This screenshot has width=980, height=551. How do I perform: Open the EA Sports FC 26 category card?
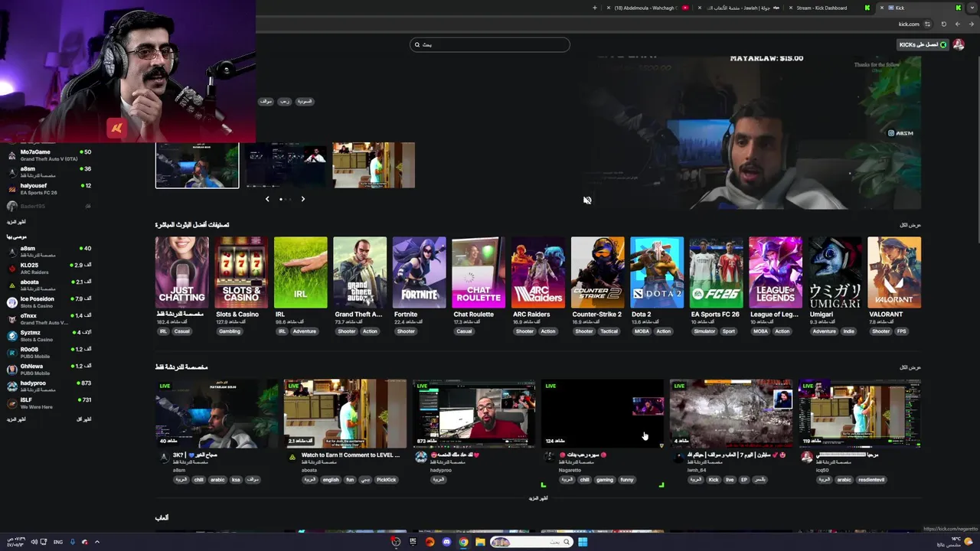coord(716,272)
